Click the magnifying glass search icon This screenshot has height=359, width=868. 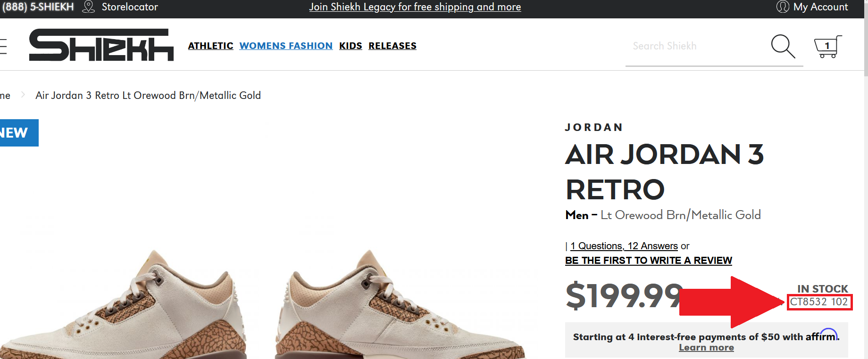(x=783, y=46)
